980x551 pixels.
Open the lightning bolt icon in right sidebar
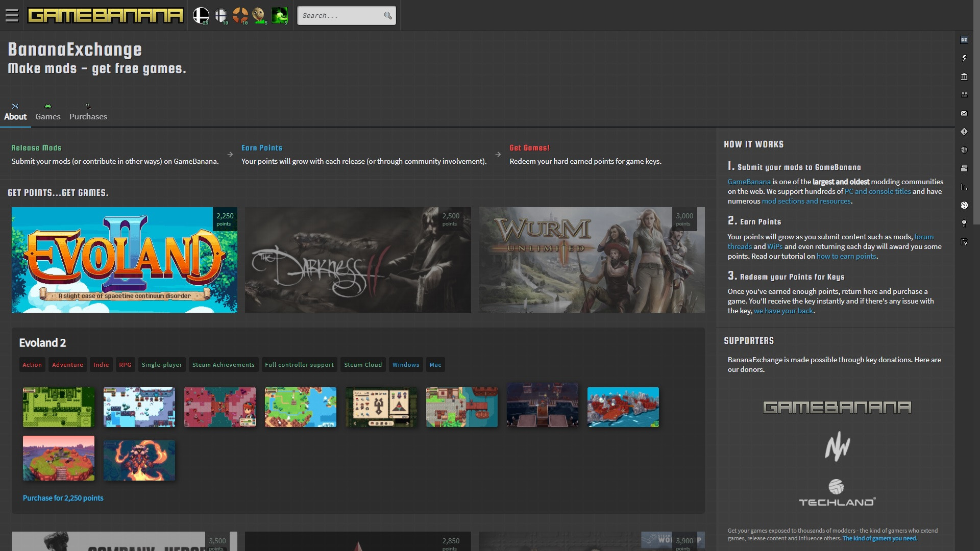[965, 58]
